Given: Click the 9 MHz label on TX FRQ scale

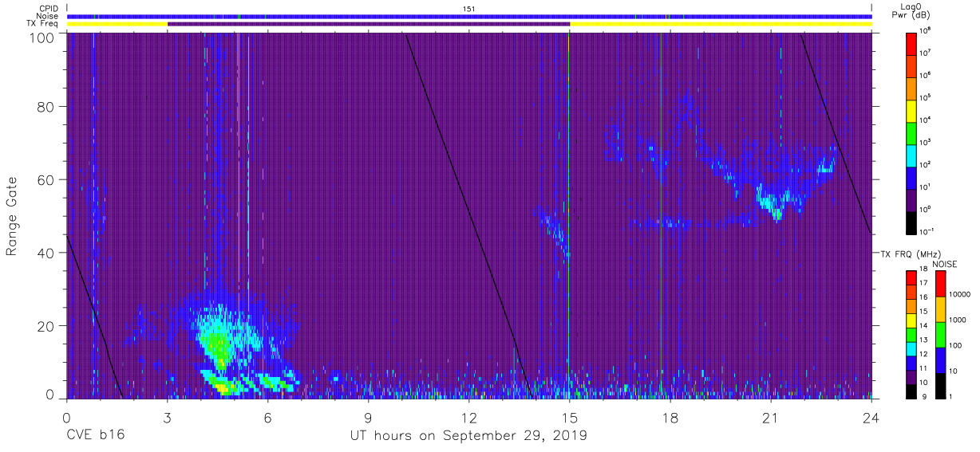Looking at the screenshot, I should [923, 396].
